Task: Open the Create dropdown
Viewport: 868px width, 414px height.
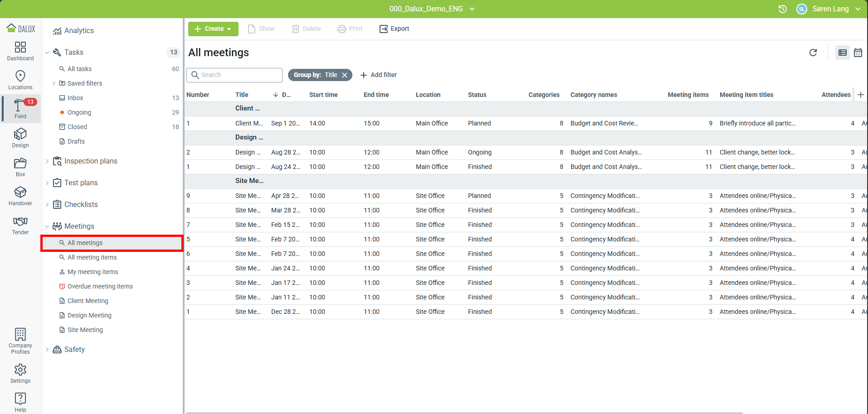Action: [x=213, y=29]
